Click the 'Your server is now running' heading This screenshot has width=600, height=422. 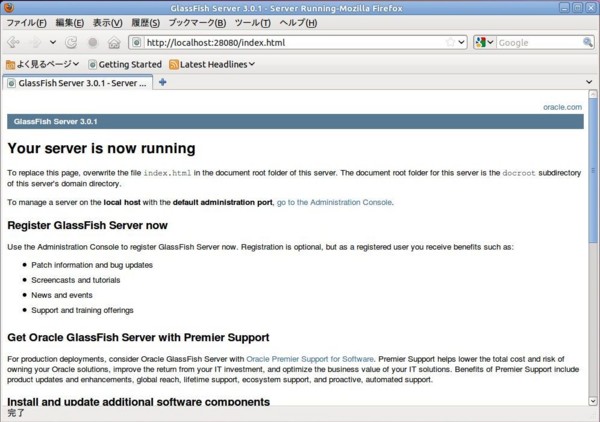[x=101, y=148]
